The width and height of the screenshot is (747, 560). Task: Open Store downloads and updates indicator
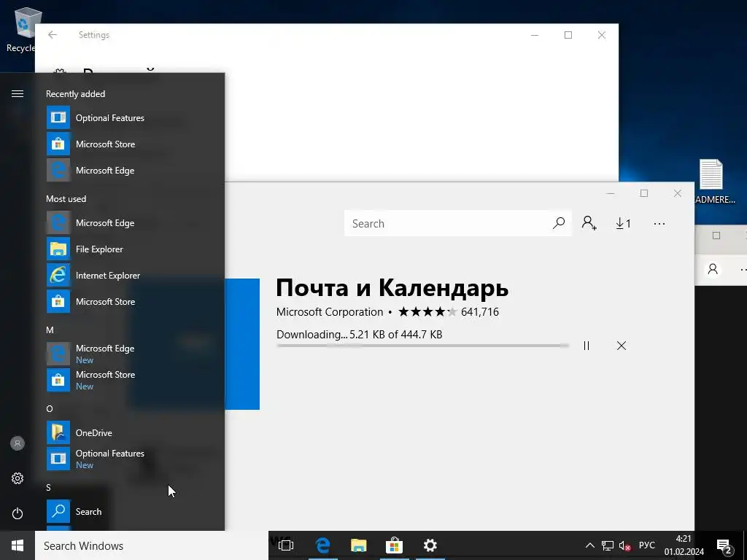point(623,223)
